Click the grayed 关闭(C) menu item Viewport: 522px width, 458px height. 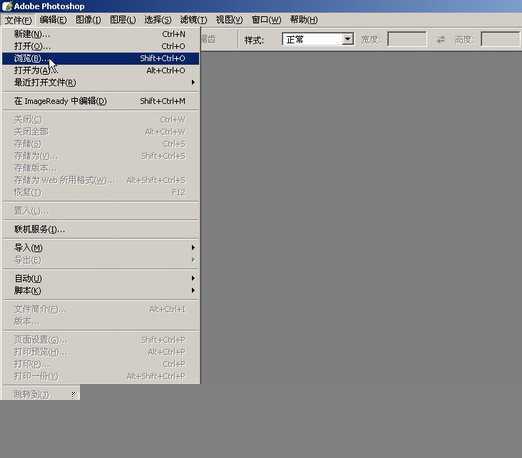pyautogui.click(x=101, y=119)
